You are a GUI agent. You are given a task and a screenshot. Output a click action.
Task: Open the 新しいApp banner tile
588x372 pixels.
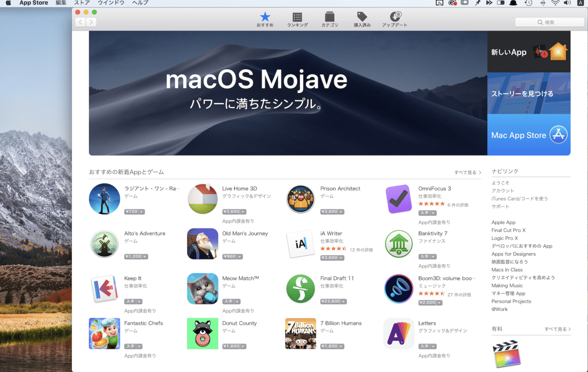[x=529, y=52]
